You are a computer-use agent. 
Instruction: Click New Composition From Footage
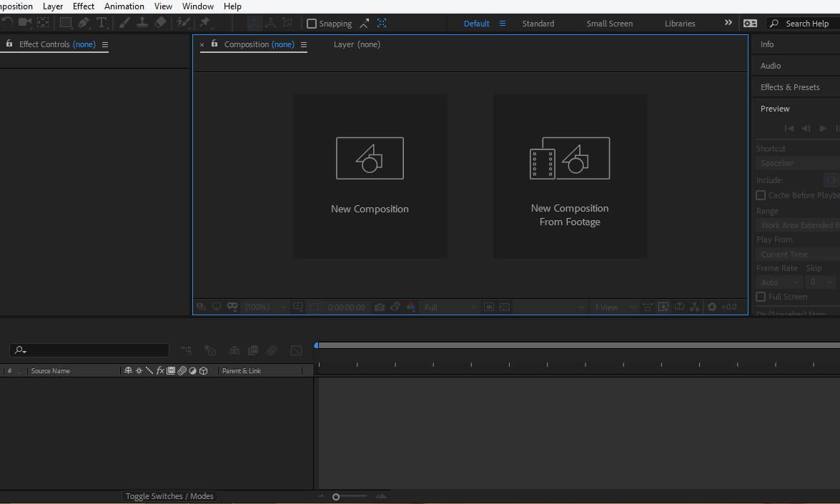pos(570,176)
